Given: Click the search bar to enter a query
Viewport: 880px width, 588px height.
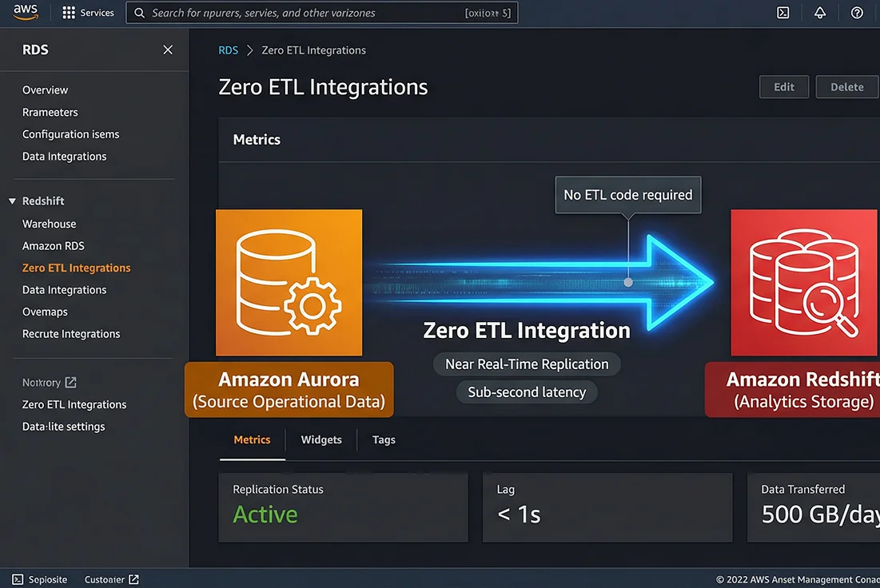Looking at the screenshot, I should point(320,12).
